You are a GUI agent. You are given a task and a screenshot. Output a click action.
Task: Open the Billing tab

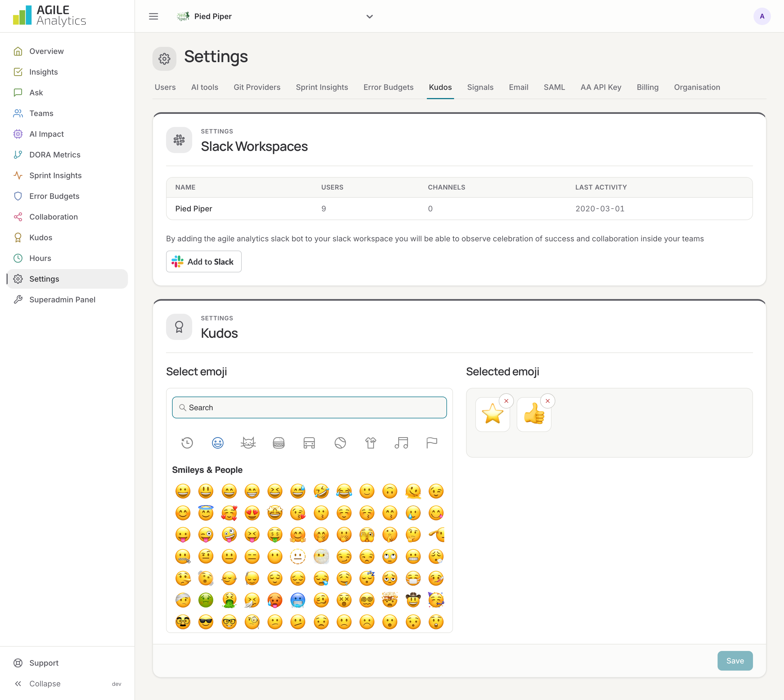tap(648, 87)
